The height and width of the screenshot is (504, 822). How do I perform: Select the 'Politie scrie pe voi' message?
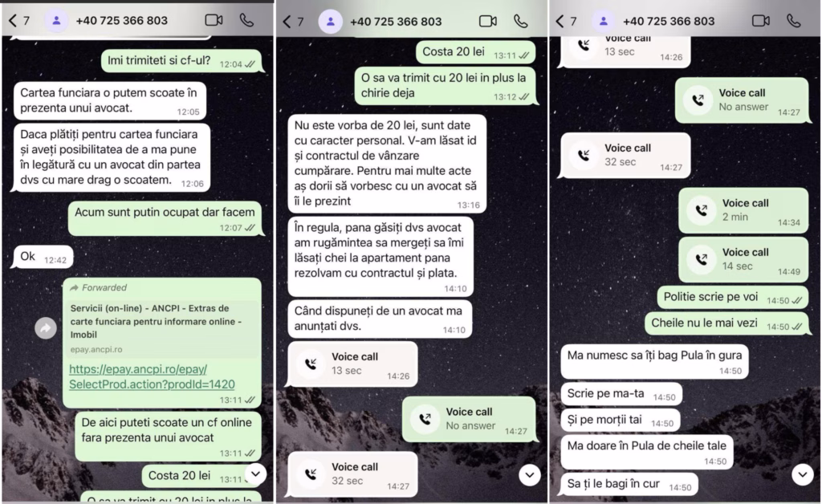click(732, 297)
